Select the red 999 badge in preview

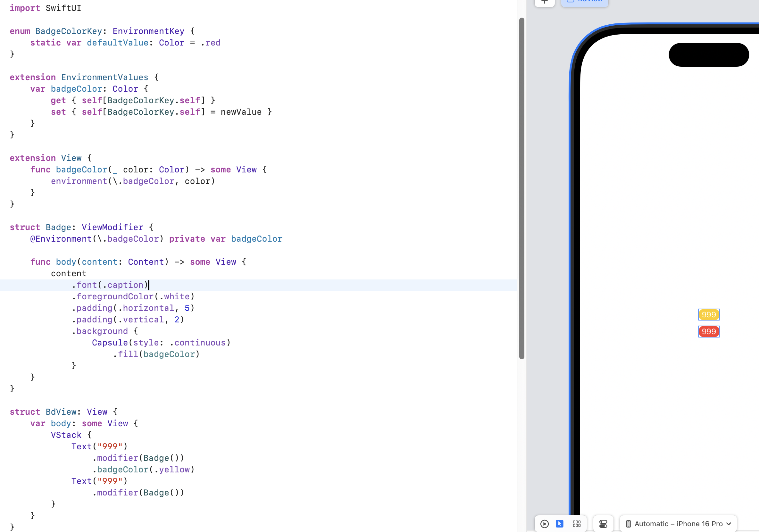pyautogui.click(x=709, y=331)
